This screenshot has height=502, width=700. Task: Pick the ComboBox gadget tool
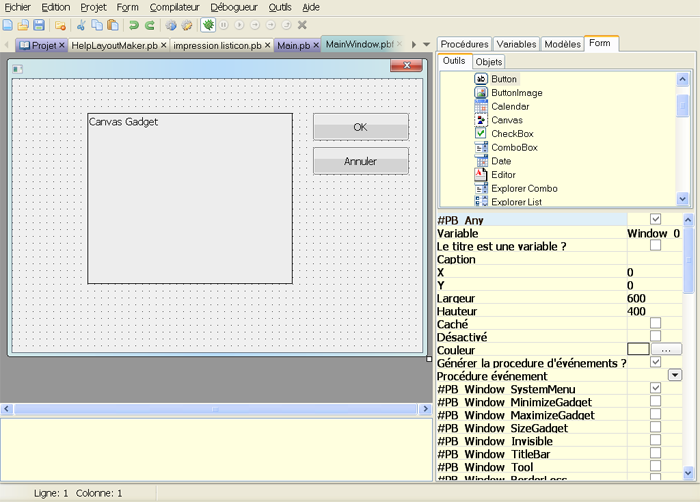(x=513, y=148)
